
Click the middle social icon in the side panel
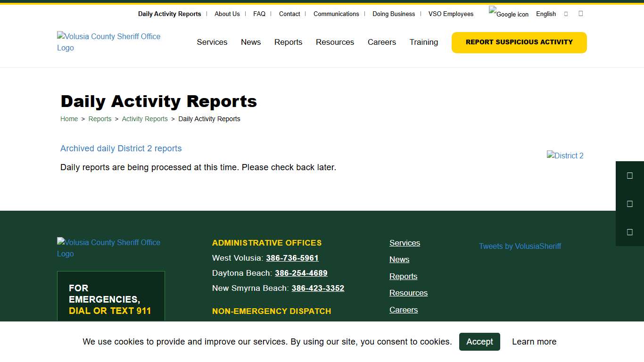coord(630,204)
